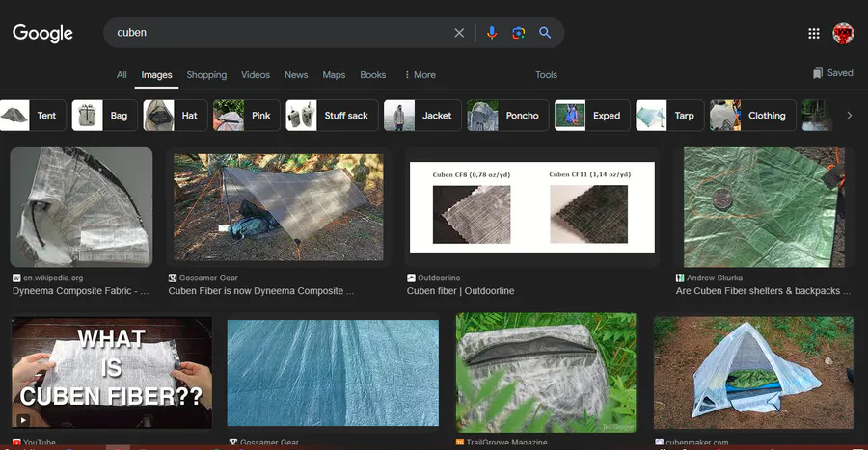
Task: Start a voice search with the microphone
Action: 492,33
